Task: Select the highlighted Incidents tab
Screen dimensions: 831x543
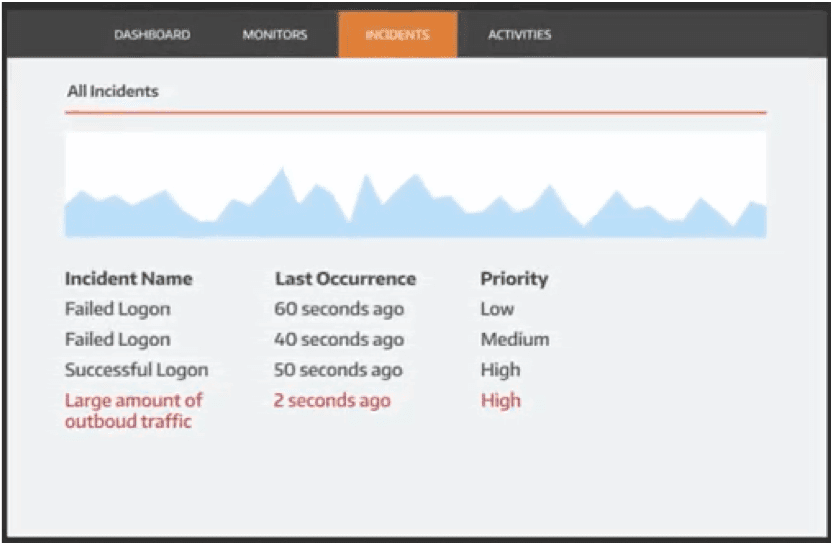Action: click(397, 35)
